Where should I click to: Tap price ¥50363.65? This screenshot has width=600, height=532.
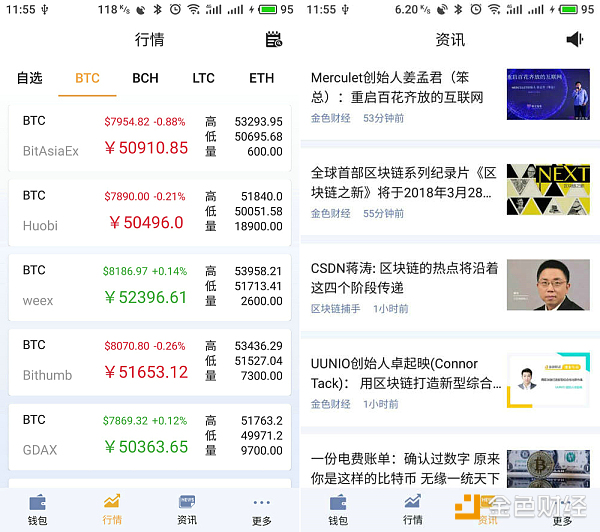(x=146, y=447)
